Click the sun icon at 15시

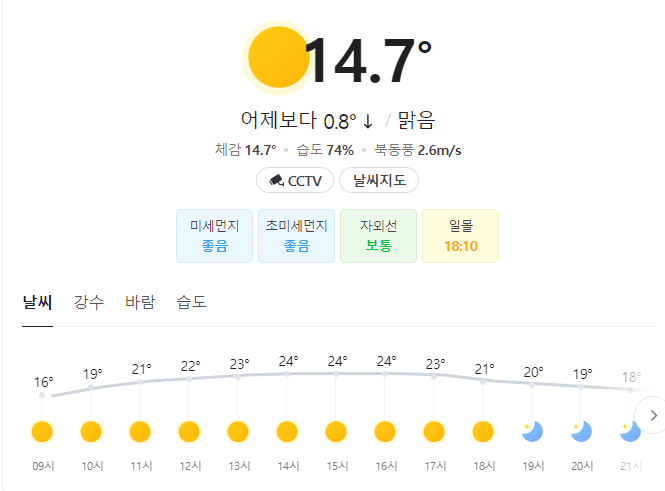coord(336,432)
